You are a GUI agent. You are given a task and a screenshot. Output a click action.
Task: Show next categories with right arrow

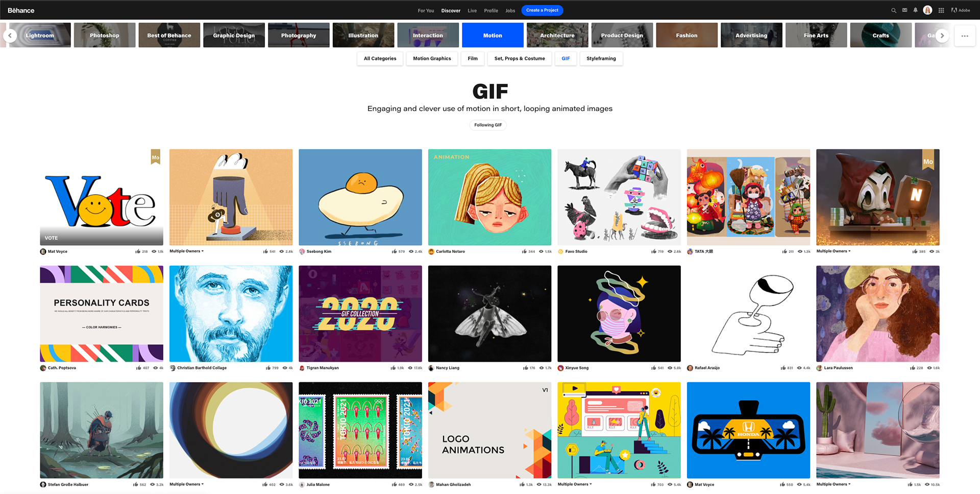[942, 36]
